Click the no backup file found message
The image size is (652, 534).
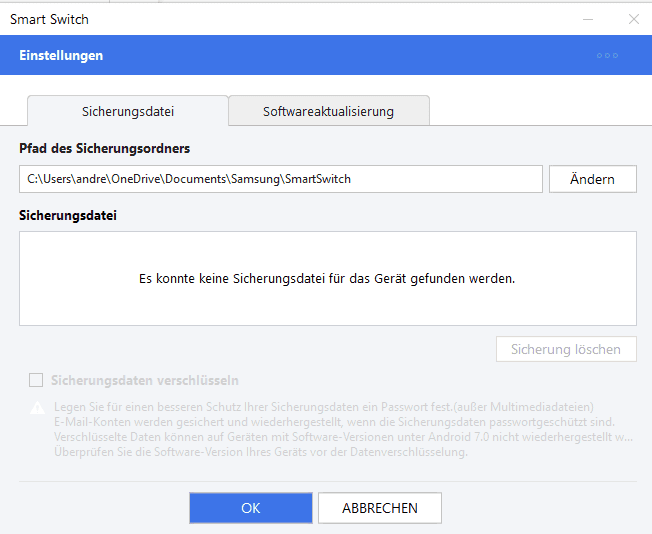click(327, 278)
